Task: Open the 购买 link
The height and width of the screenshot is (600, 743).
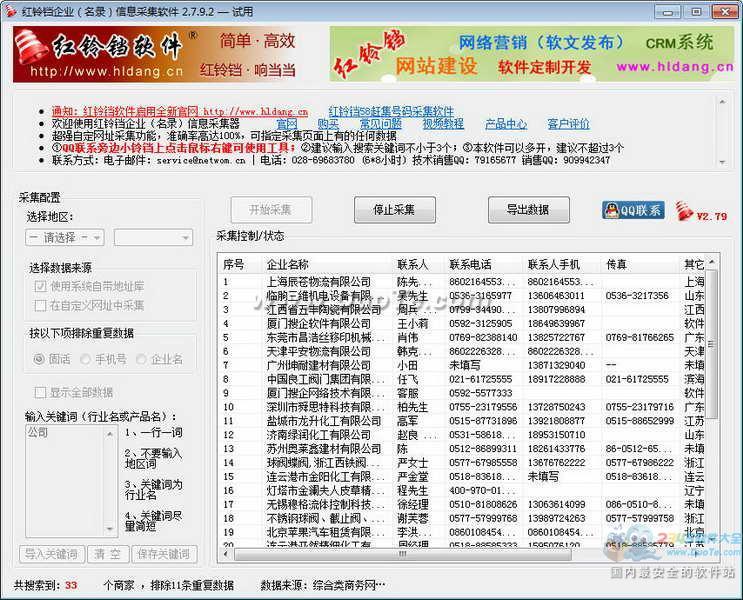Action: pyautogui.click(x=328, y=124)
